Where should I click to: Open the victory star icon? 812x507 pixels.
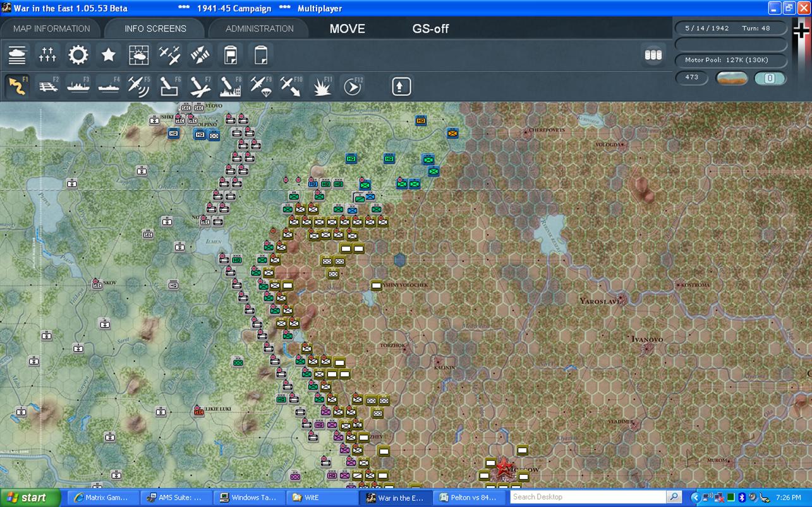pyautogui.click(x=109, y=55)
